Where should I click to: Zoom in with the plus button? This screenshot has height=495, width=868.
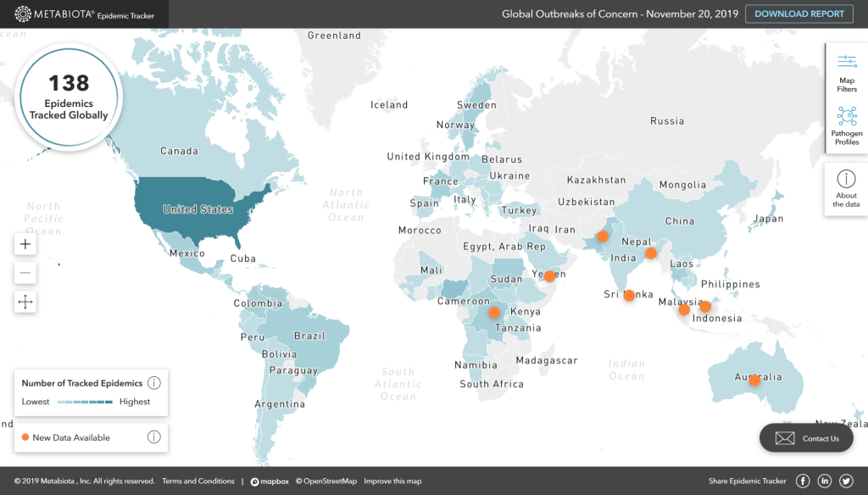pos(25,244)
